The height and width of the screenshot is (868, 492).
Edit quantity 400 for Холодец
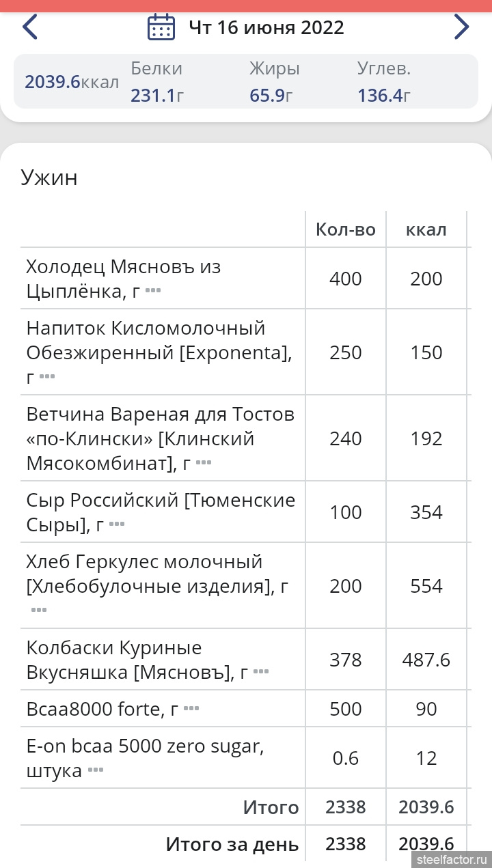(346, 279)
